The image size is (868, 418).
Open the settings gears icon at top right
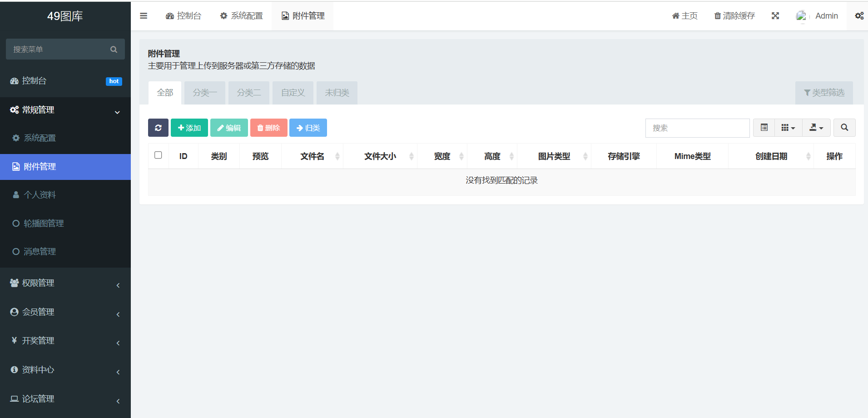click(x=859, y=16)
